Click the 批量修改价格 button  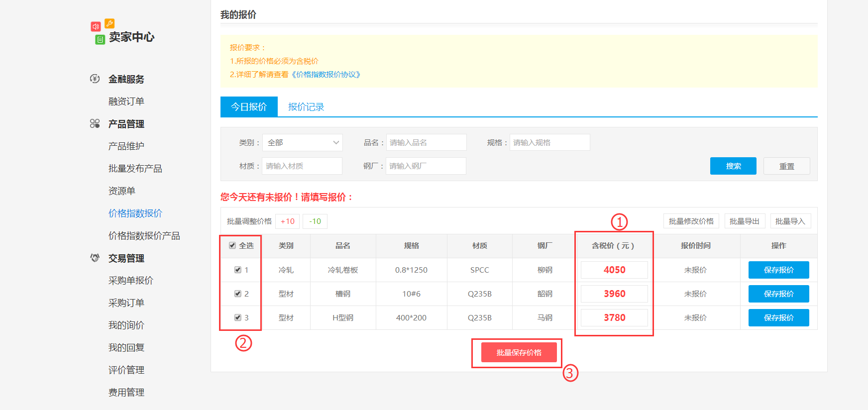coord(691,221)
